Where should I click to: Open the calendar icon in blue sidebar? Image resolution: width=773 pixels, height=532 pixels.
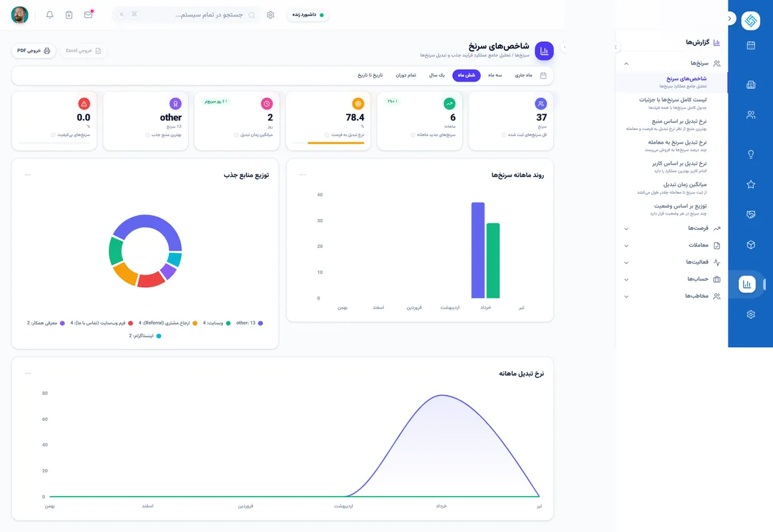pyautogui.click(x=750, y=45)
